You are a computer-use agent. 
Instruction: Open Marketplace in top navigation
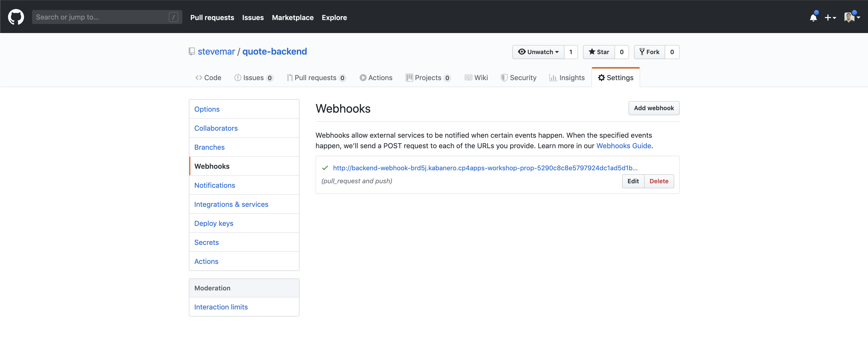[293, 18]
